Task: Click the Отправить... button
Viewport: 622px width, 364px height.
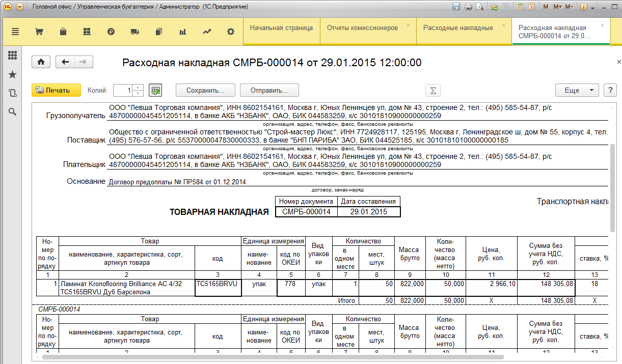Action: 269,90
